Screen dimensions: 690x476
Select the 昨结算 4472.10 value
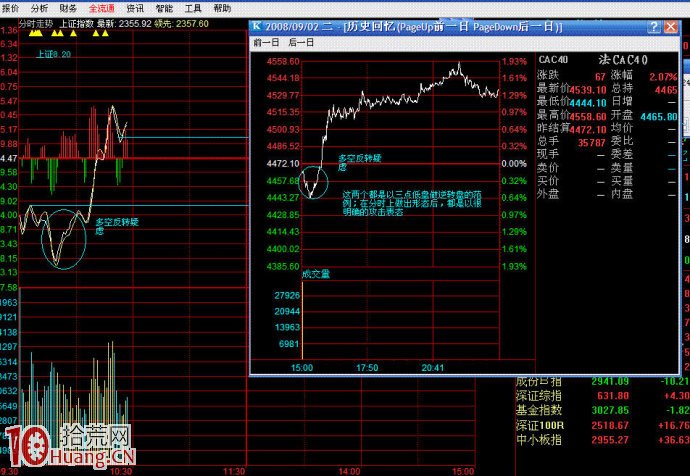588,129
